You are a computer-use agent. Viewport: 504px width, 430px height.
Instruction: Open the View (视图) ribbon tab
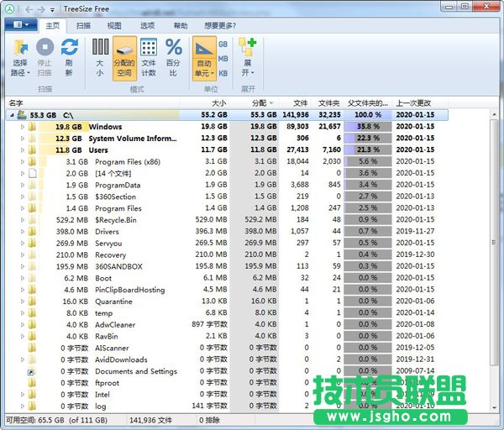click(114, 26)
